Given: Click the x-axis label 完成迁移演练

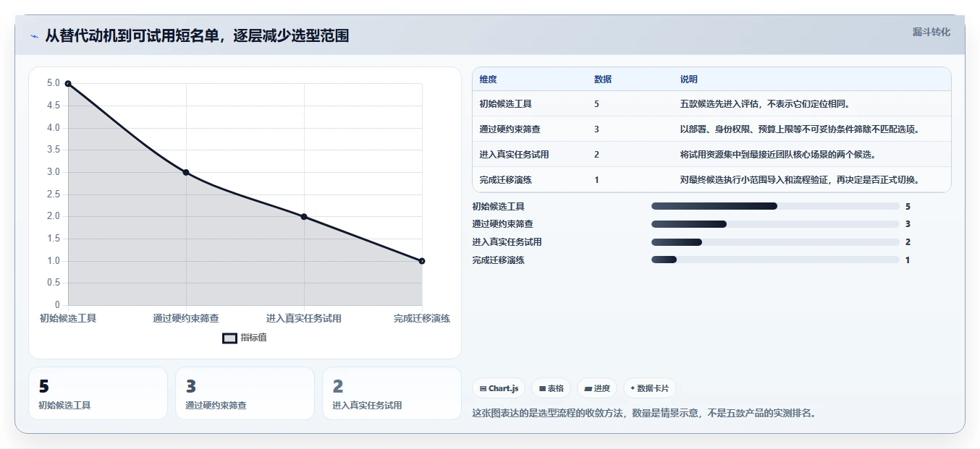Looking at the screenshot, I should tap(422, 318).
